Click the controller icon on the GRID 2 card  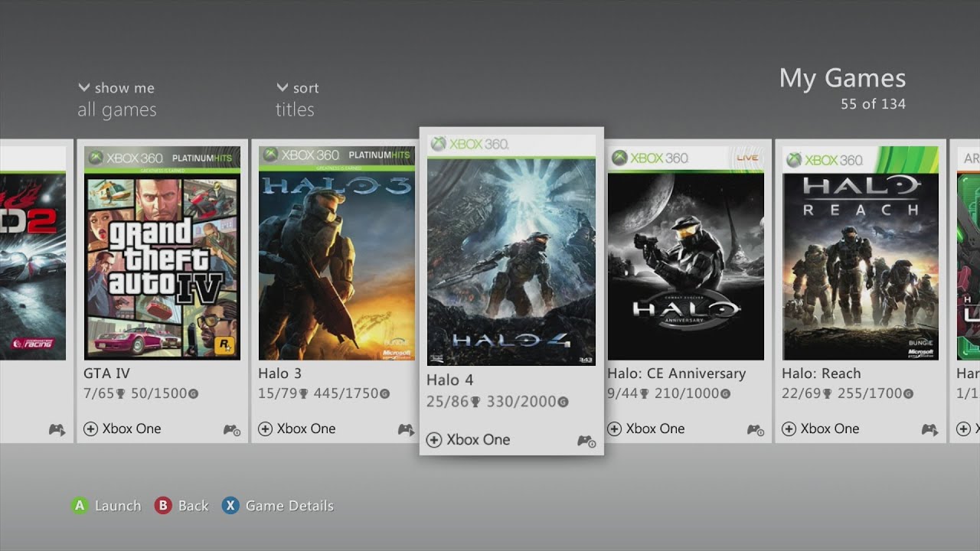(x=57, y=430)
